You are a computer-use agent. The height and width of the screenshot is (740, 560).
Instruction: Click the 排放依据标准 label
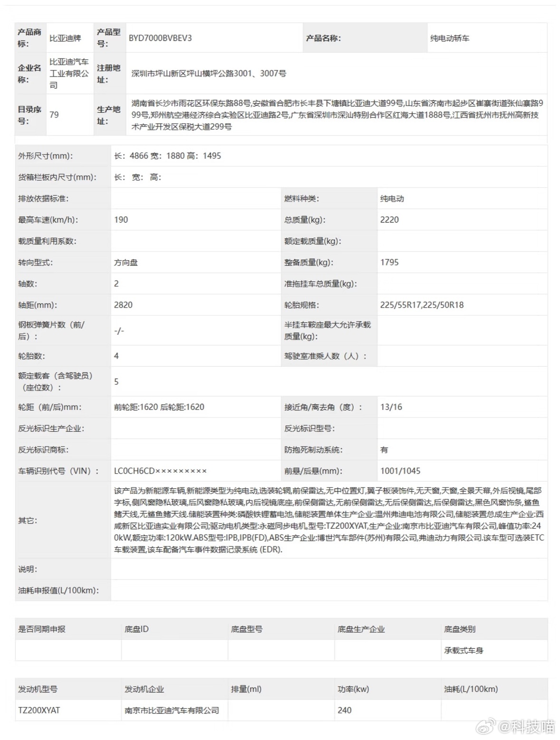(x=43, y=198)
